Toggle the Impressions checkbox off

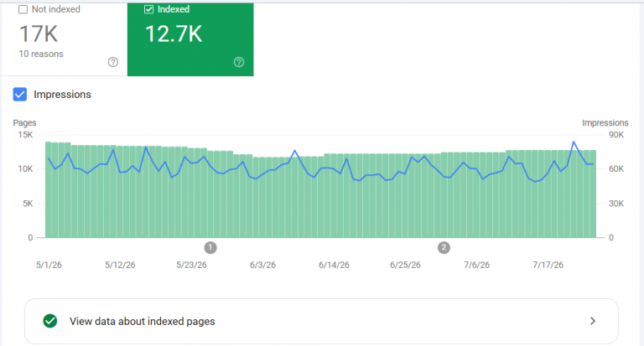click(20, 95)
